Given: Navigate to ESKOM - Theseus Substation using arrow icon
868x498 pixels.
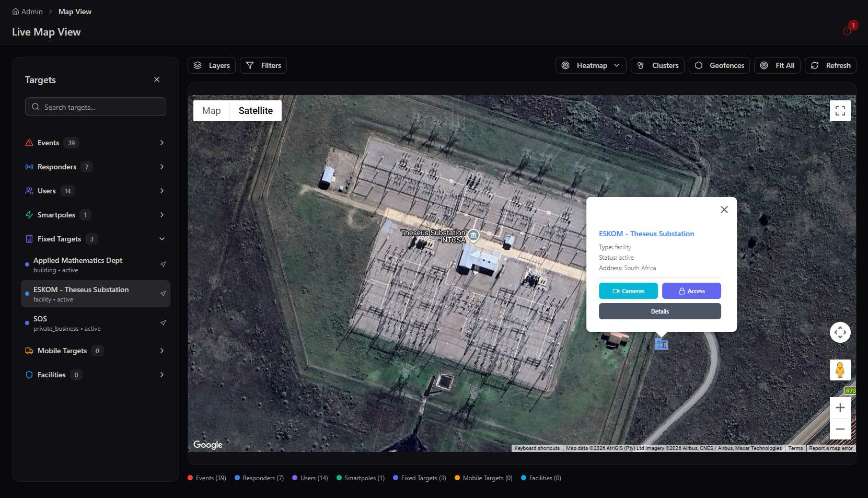Looking at the screenshot, I should 163,294.
